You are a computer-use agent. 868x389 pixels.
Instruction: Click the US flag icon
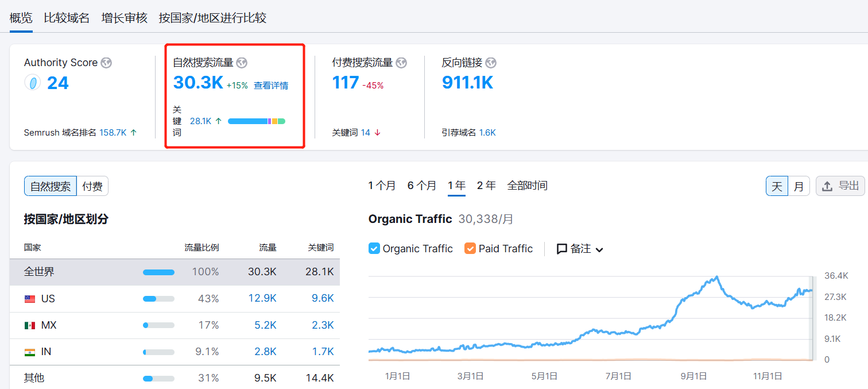point(30,299)
